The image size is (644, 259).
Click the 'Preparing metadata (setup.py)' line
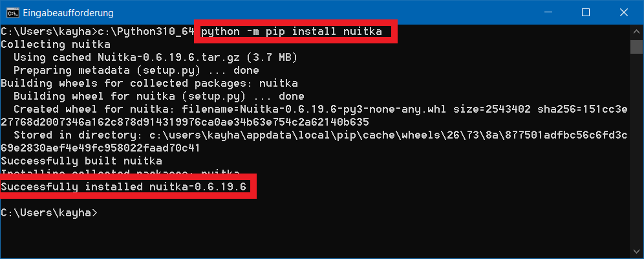click(136, 70)
